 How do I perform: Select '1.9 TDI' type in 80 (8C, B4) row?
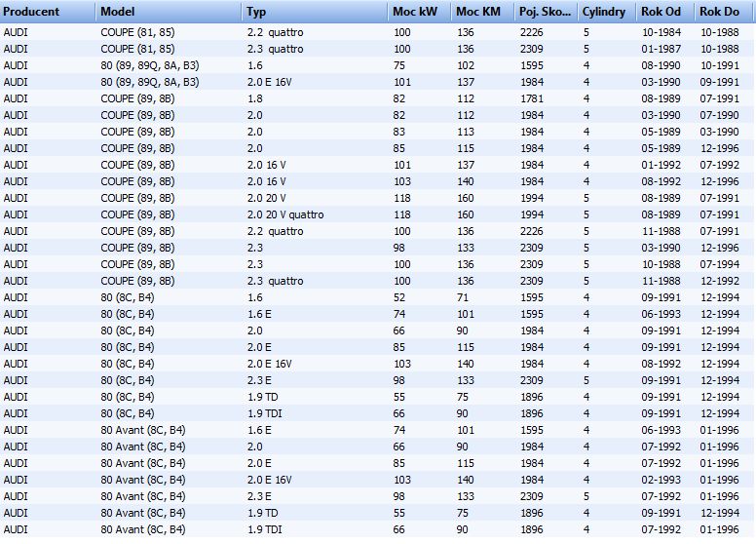265,413
